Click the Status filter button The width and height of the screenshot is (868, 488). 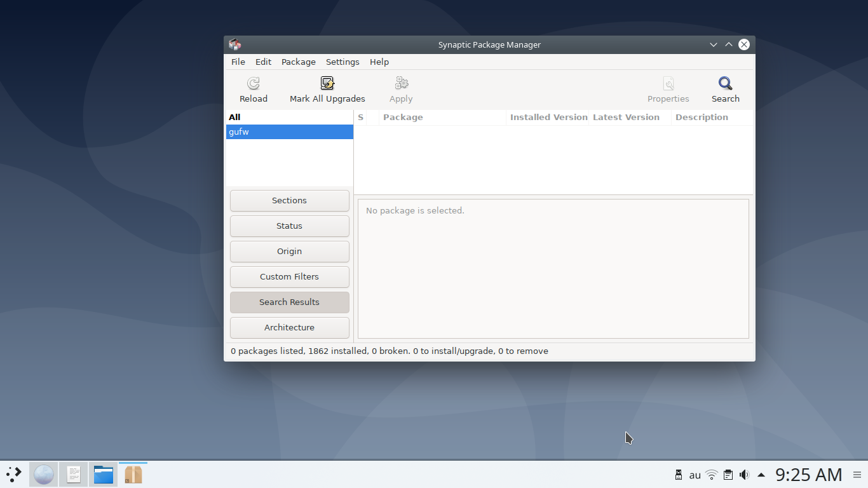(x=290, y=226)
